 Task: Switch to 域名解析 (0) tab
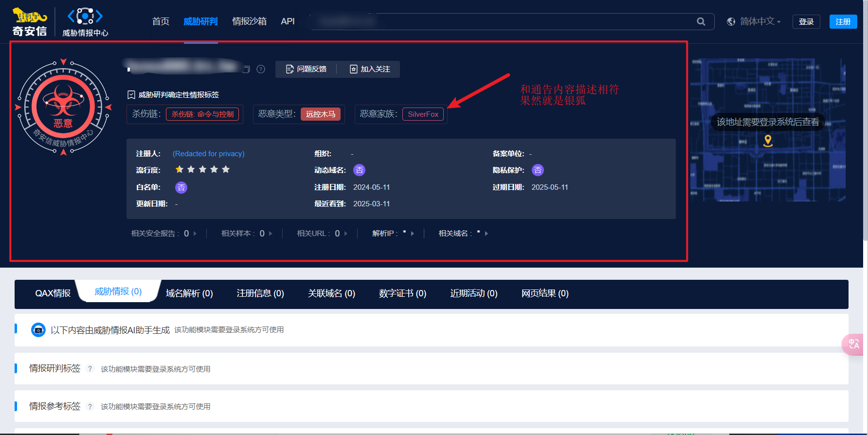(189, 293)
